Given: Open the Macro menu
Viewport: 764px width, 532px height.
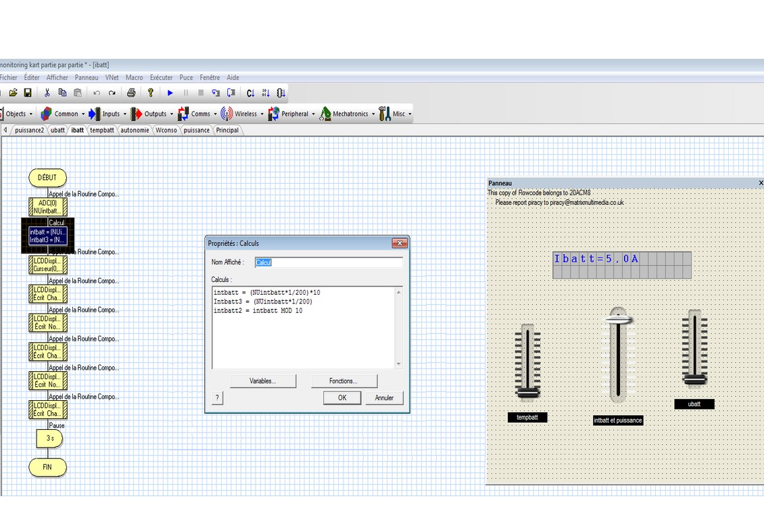Looking at the screenshot, I should click(x=134, y=78).
